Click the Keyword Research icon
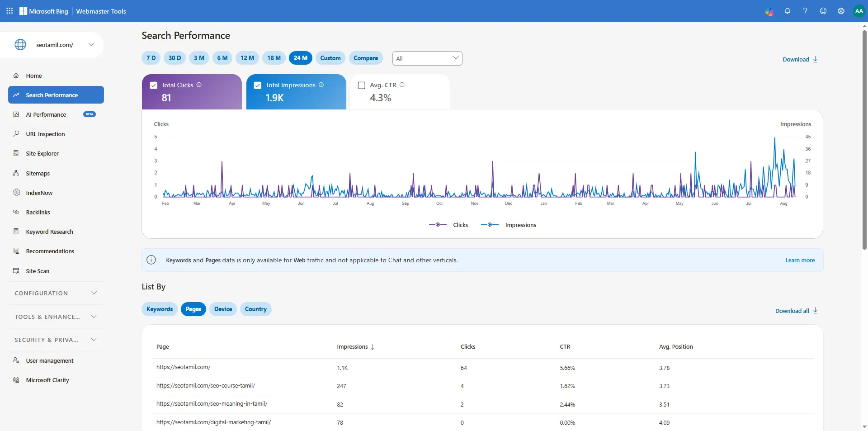This screenshot has height=431, width=868. (x=16, y=232)
